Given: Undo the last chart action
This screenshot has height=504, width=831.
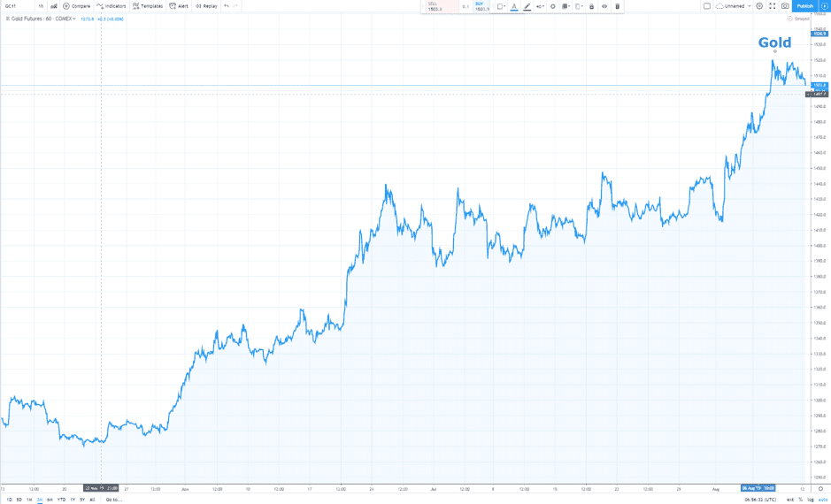Looking at the screenshot, I should click(227, 6).
